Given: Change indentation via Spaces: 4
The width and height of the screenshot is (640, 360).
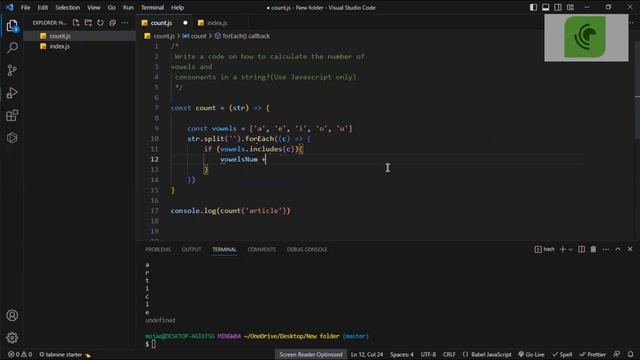Looking at the screenshot, I should click(402, 354).
